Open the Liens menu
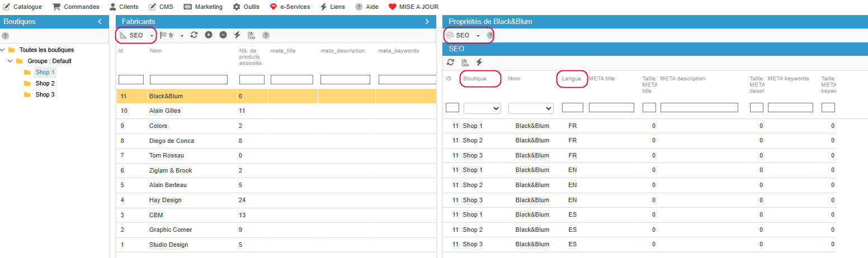 333,7
